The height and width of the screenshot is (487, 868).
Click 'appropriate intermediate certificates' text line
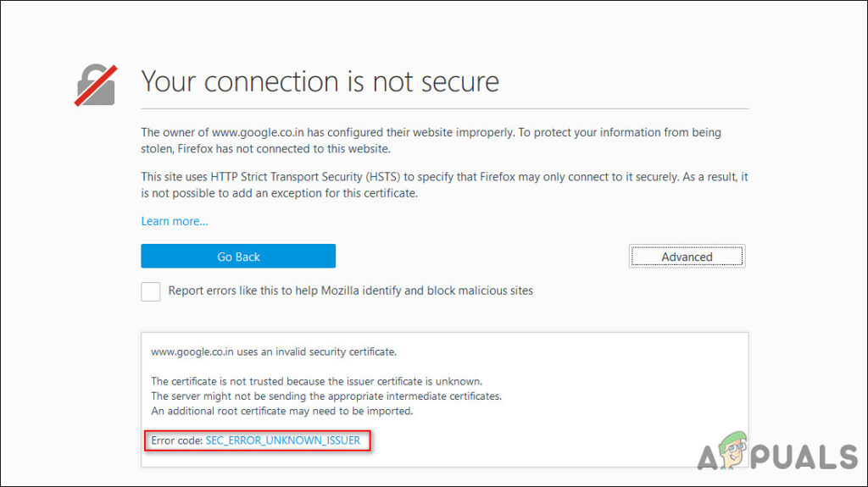pos(326,396)
